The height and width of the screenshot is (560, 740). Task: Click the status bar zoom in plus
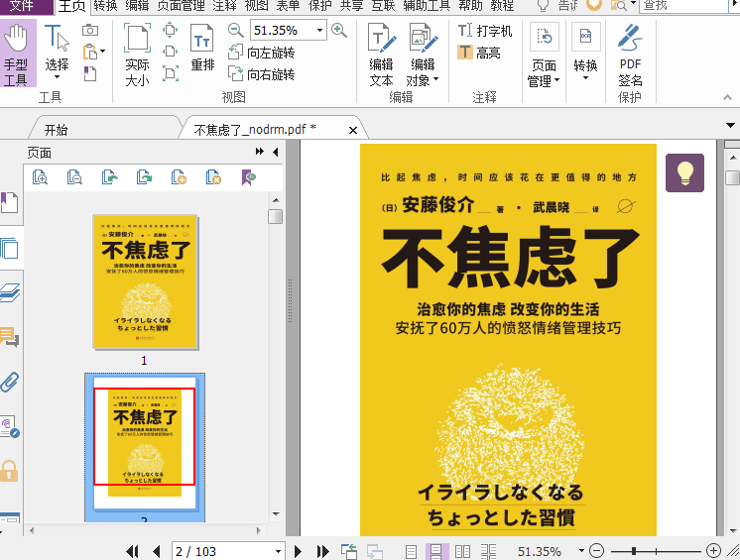pyautogui.click(x=713, y=550)
